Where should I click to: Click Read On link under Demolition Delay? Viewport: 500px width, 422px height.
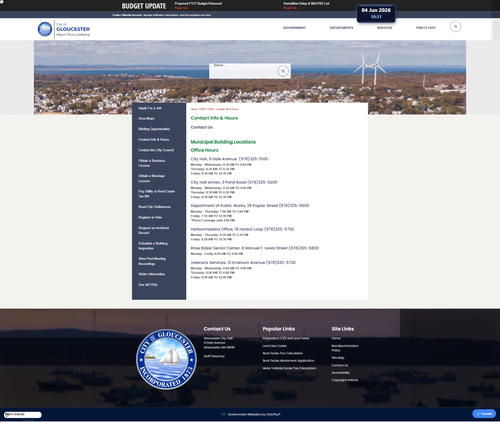tap(290, 8)
